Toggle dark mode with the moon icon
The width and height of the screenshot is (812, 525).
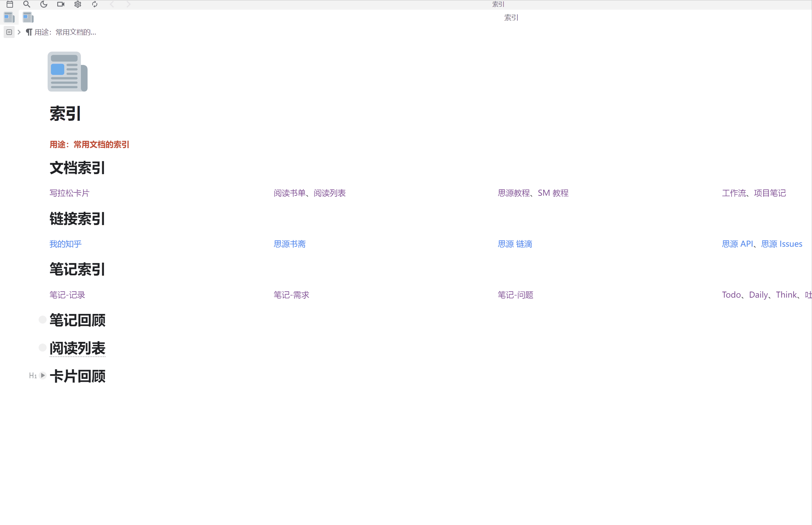click(44, 4)
